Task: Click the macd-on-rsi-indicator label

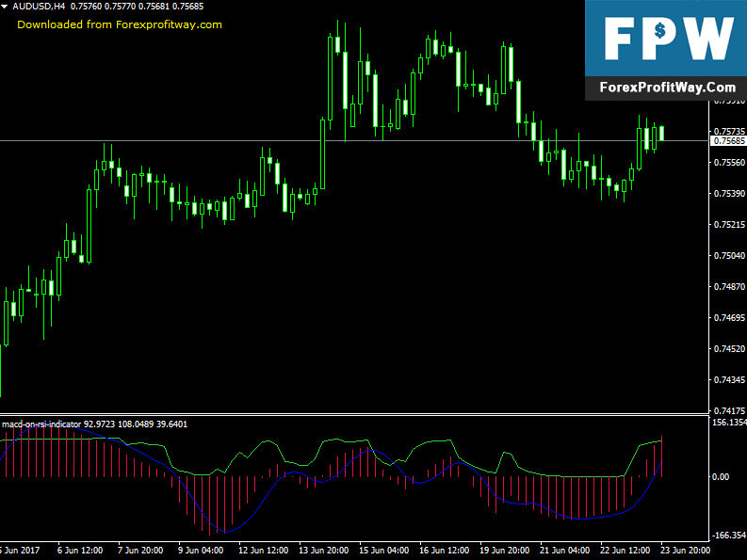Action: [x=41, y=424]
